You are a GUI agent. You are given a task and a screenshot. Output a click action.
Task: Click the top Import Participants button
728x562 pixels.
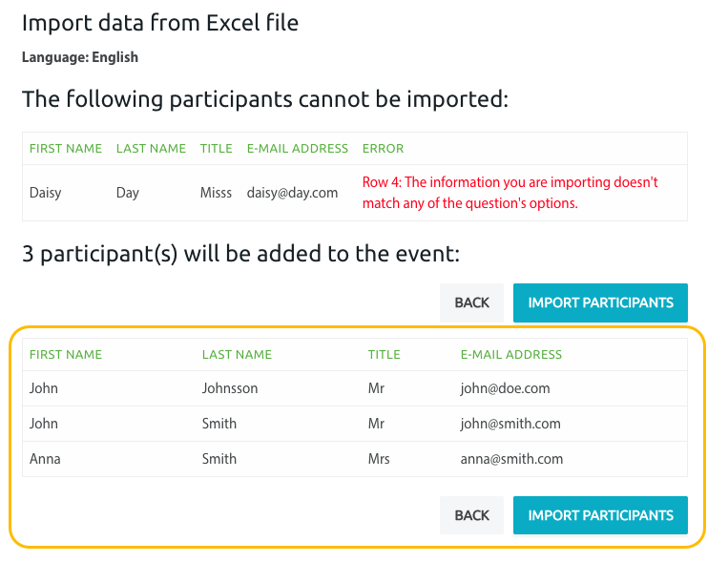pos(600,302)
